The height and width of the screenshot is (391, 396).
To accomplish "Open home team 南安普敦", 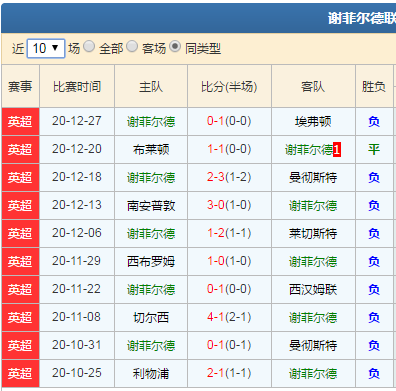I will 151,206.
